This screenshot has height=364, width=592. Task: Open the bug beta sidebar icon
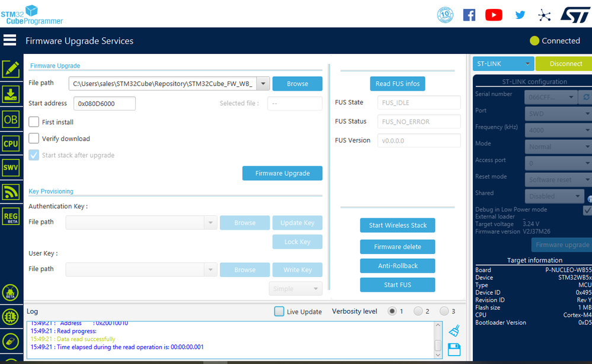tap(10, 293)
